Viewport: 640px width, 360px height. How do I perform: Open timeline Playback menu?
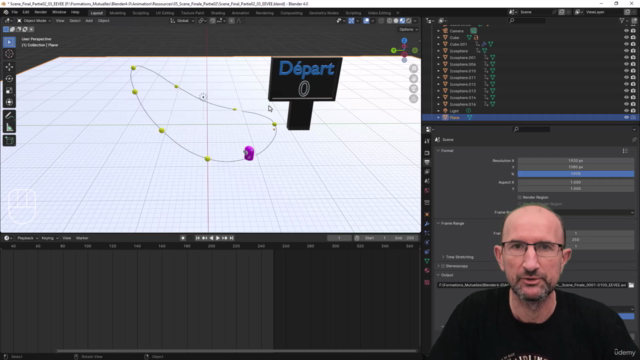pos(27,238)
